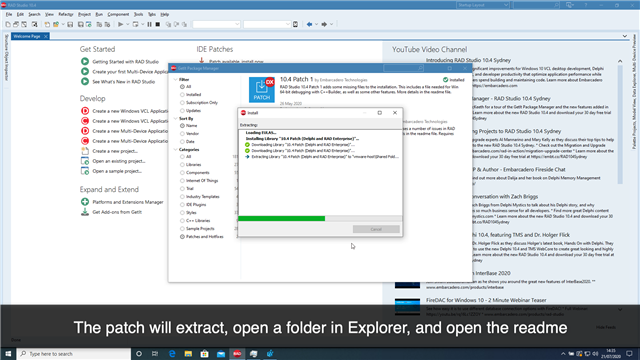Select the Installed filter radio button
The width and height of the screenshot is (640, 360).
pyautogui.click(x=182, y=95)
